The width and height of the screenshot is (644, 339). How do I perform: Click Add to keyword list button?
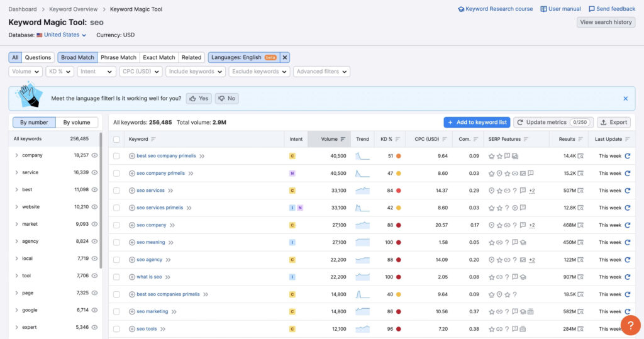click(x=477, y=123)
